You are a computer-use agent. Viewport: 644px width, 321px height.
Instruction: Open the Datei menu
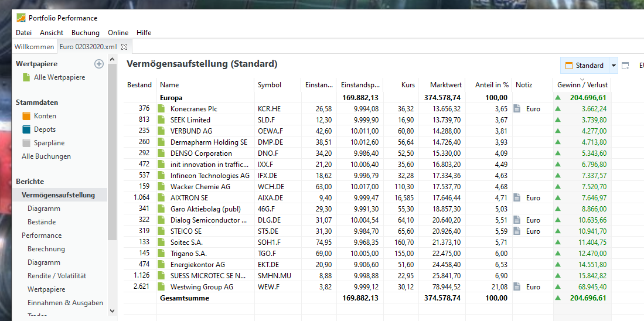tap(23, 33)
